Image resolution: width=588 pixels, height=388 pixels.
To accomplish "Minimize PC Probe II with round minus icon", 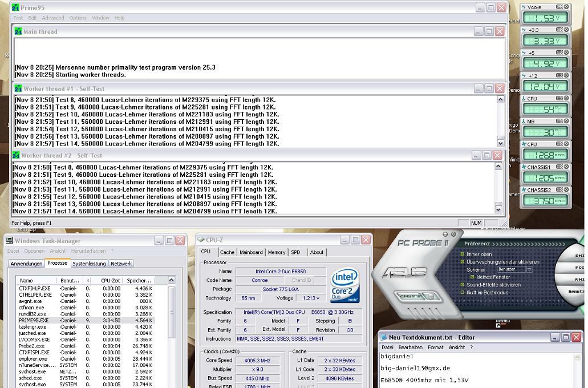I will [x=445, y=234].
